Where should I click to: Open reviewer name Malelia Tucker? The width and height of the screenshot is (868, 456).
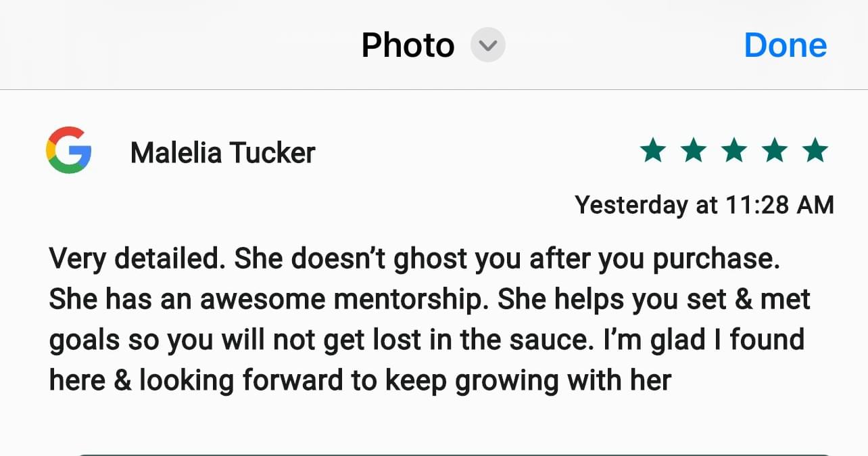coord(222,153)
